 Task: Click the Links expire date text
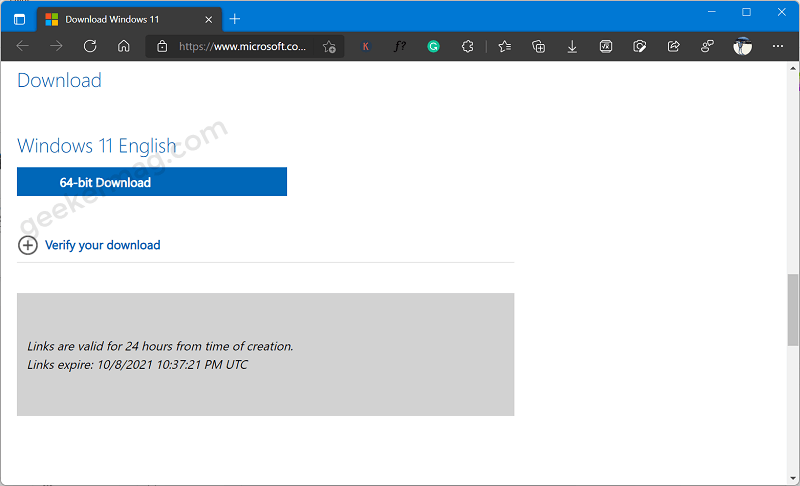point(137,365)
